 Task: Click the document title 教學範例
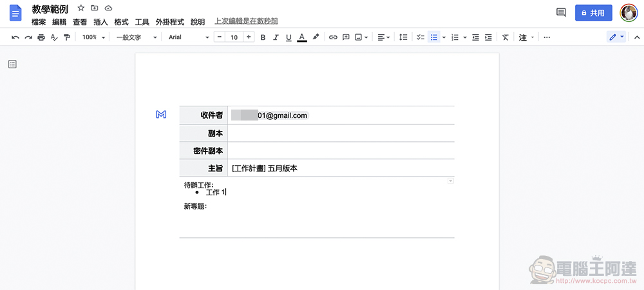coord(50,9)
